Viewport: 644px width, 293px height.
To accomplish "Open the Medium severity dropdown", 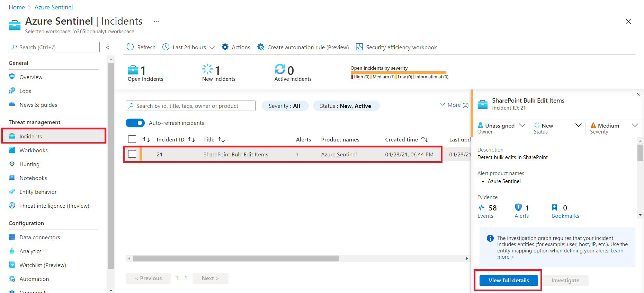I will point(635,126).
